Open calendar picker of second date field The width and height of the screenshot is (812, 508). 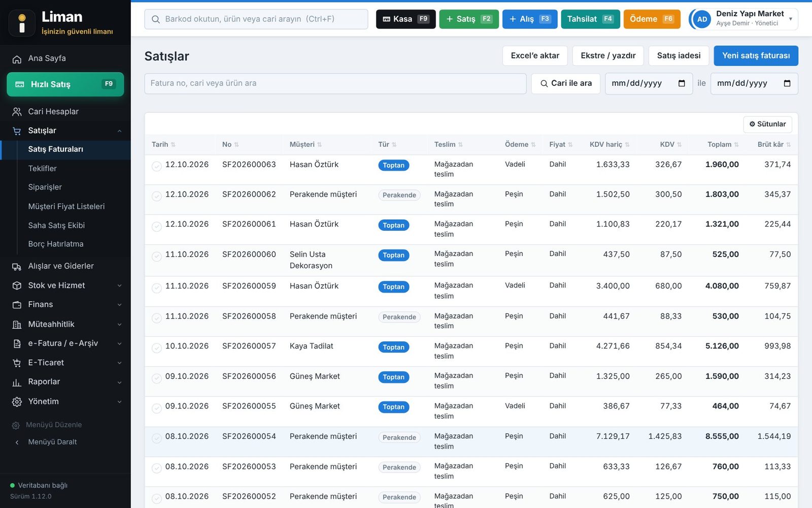point(787,83)
